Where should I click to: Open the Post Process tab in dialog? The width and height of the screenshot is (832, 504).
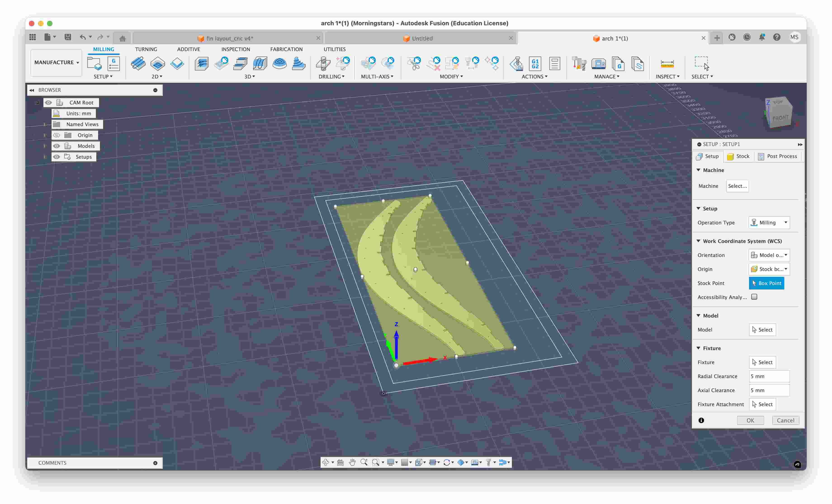tap(778, 156)
